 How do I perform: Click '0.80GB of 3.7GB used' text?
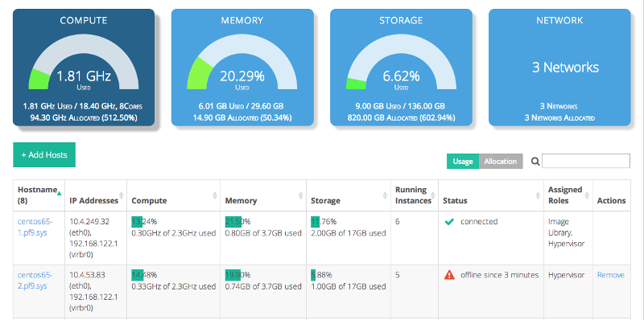[263, 233]
